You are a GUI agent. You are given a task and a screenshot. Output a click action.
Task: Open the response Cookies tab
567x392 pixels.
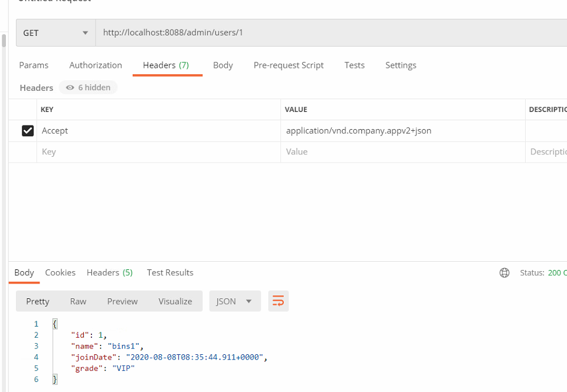click(x=60, y=273)
